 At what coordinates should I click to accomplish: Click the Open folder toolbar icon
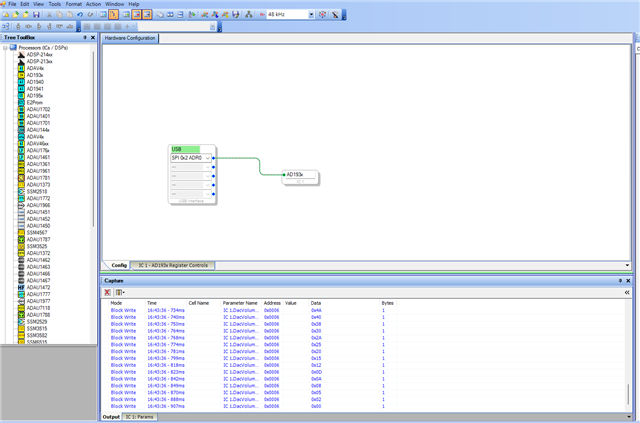(16, 15)
